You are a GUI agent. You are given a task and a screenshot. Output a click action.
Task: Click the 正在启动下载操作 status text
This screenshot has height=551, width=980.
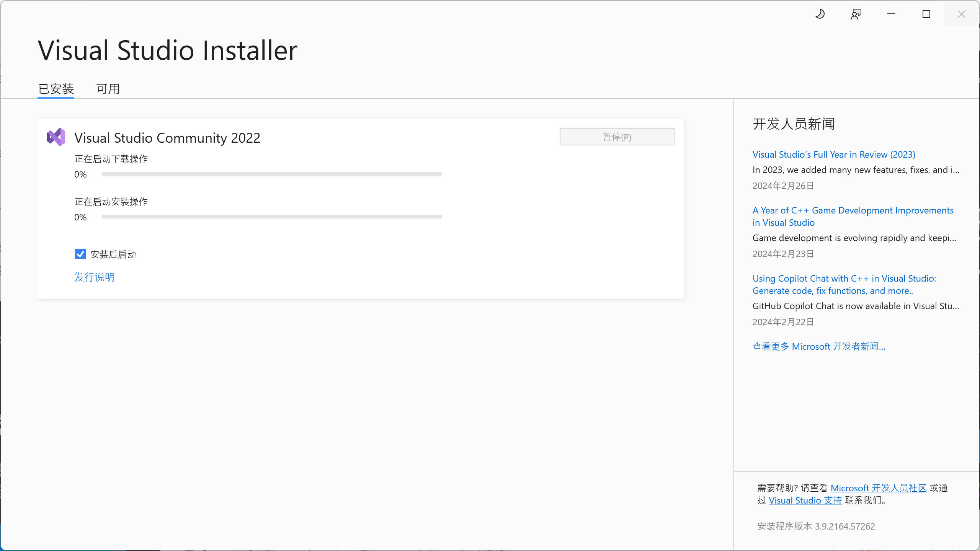coord(110,158)
